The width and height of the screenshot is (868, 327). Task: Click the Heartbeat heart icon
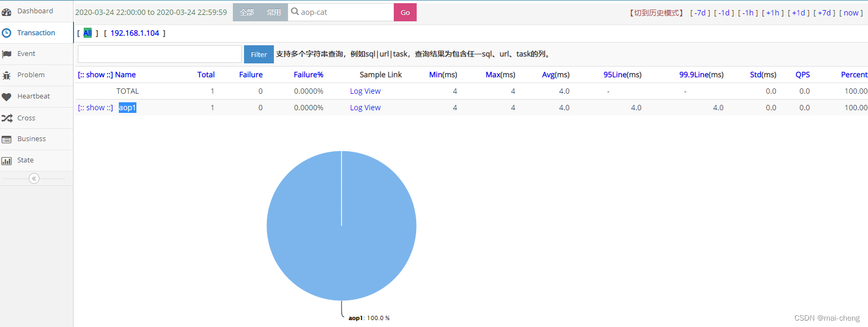6,97
